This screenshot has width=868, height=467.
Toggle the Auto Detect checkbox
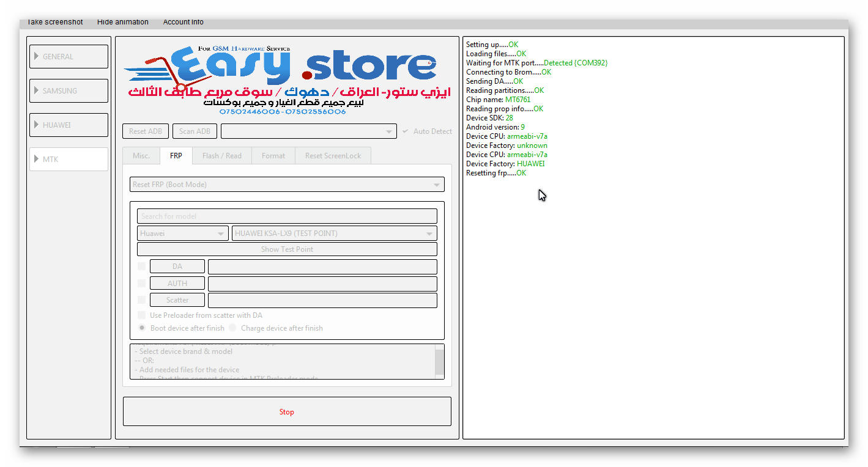[x=406, y=131]
